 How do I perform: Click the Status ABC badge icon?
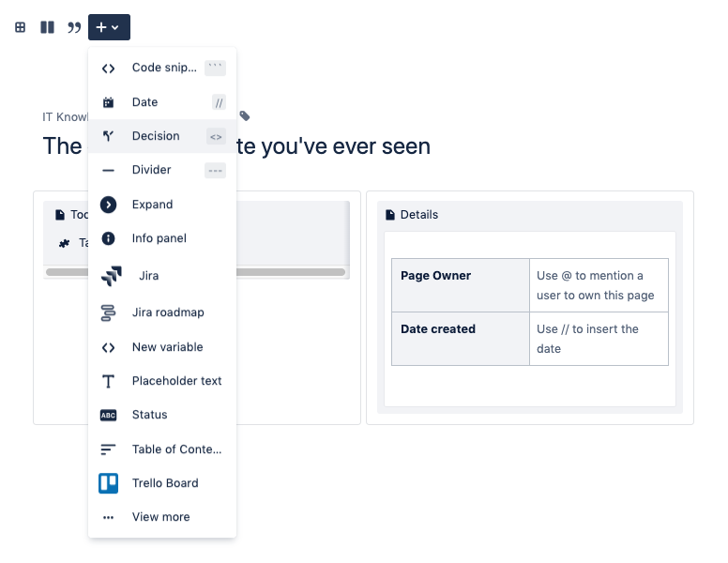pos(109,415)
